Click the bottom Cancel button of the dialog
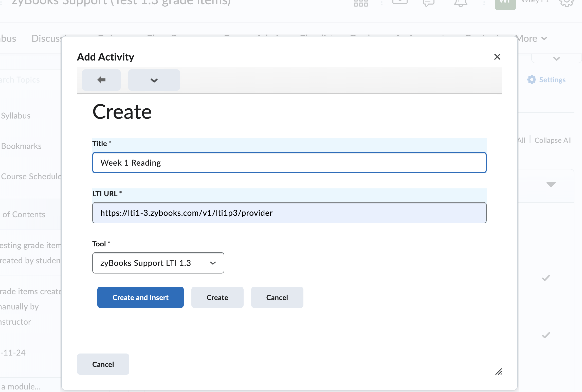The height and width of the screenshot is (392, 582). click(x=103, y=364)
